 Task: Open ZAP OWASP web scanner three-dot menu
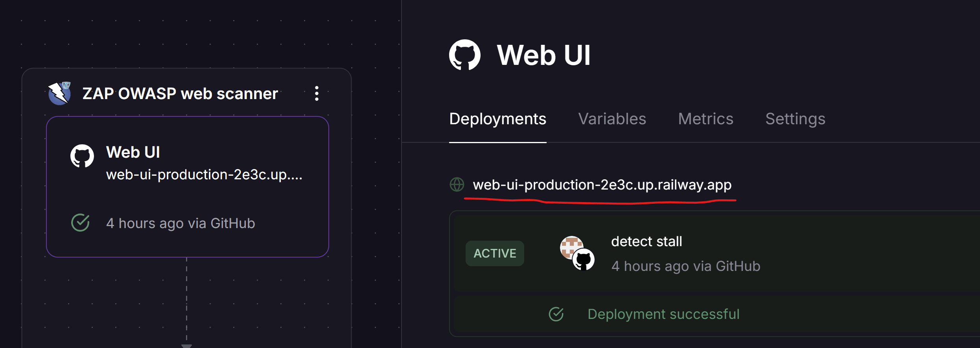pos(317,94)
